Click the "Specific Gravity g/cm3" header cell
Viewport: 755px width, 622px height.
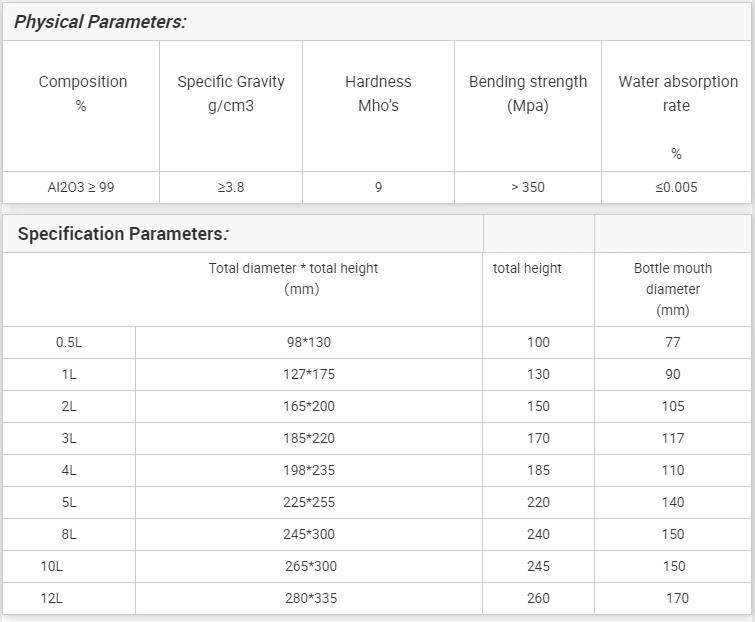pos(231,93)
